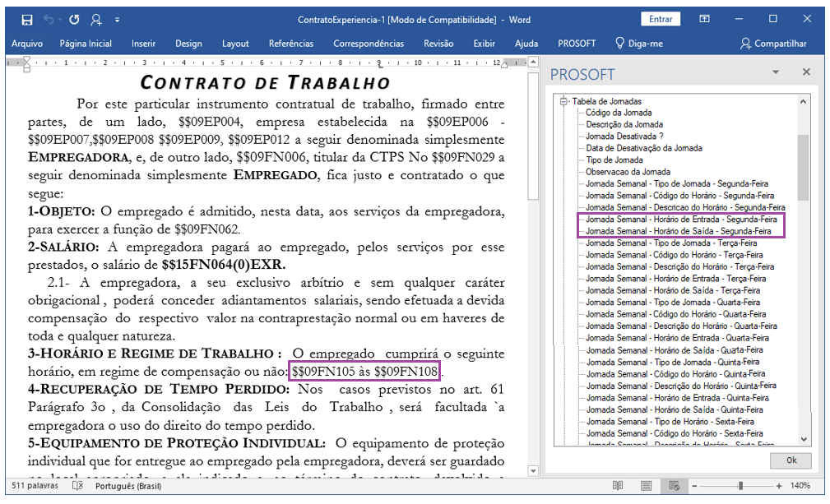Click the Diga-me lightbulb icon
The height and width of the screenshot is (504, 830).
(x=620, y=43)
